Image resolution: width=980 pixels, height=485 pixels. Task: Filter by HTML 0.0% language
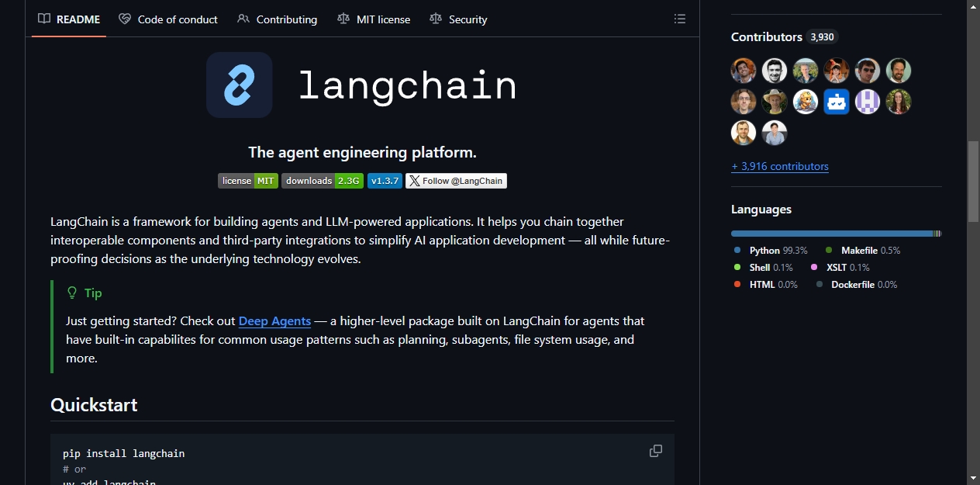[x=766, y=285]
